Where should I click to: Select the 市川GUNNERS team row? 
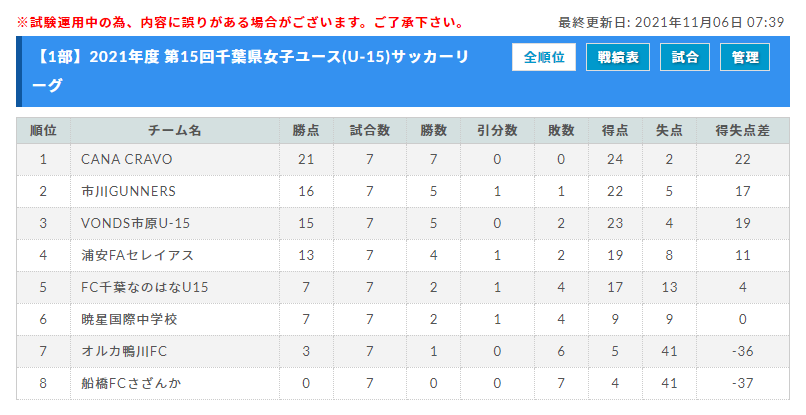pyautogui.click(x=403, y=191)
